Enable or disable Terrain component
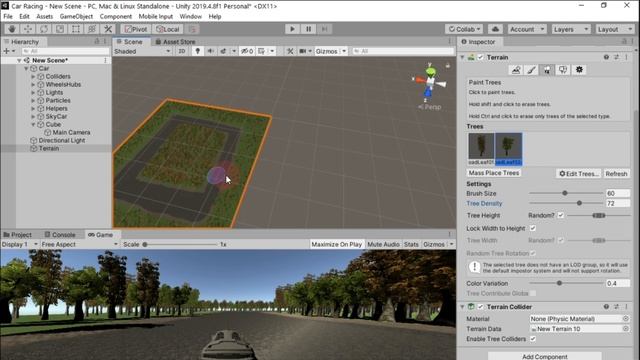640x360 pixels. pos(480,57)
